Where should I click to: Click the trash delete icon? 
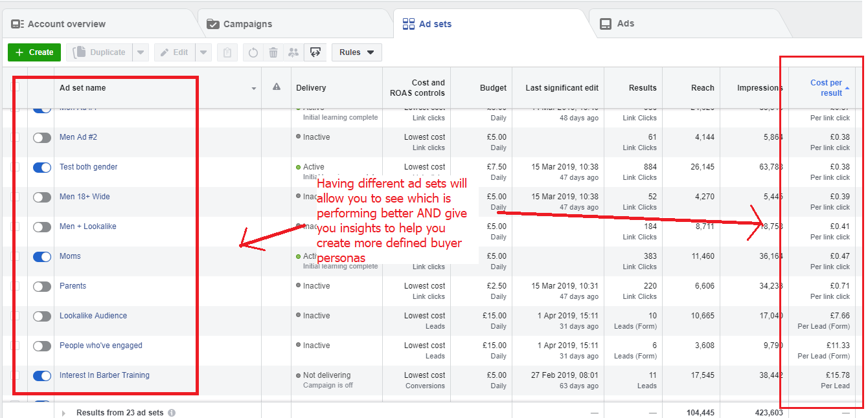coord(273,52)
